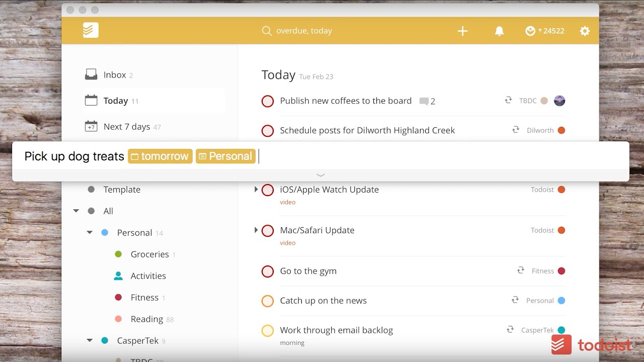Image resolution: width=644 pixels, height=362 pixels.
Task: Open settings gear
Action: tap(585, 31)
